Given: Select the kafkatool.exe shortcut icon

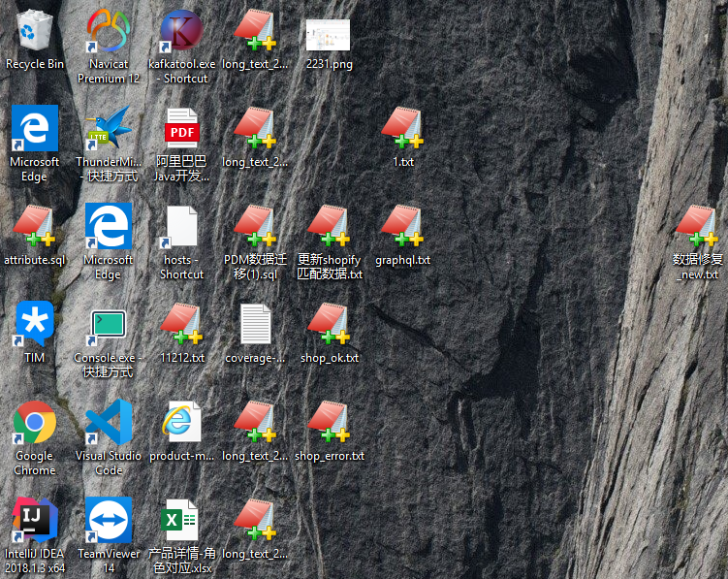Looking at the screenshot, I should pyautogui.click(x=181, y=31).
